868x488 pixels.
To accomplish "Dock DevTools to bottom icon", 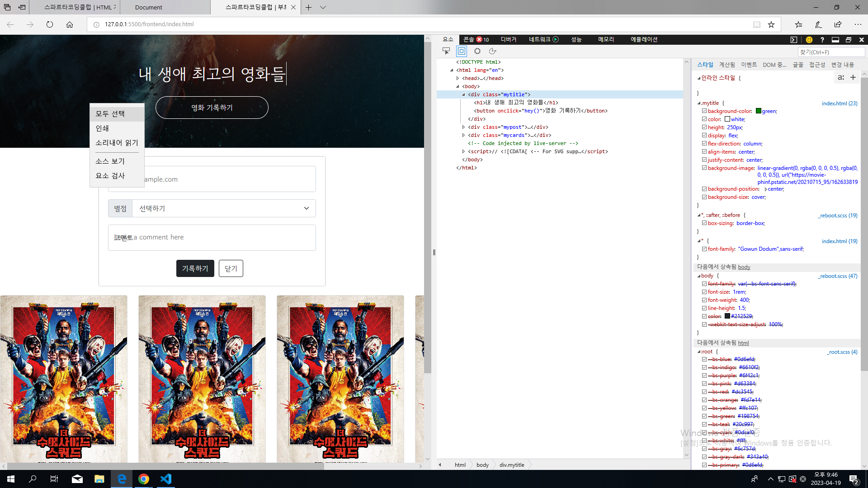I will 835,40.
